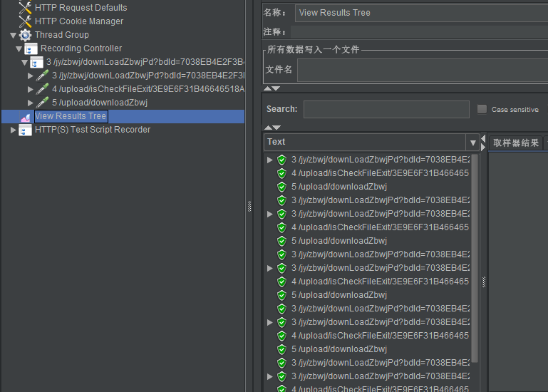Select the Recording Controller label

tap(81, 48)
